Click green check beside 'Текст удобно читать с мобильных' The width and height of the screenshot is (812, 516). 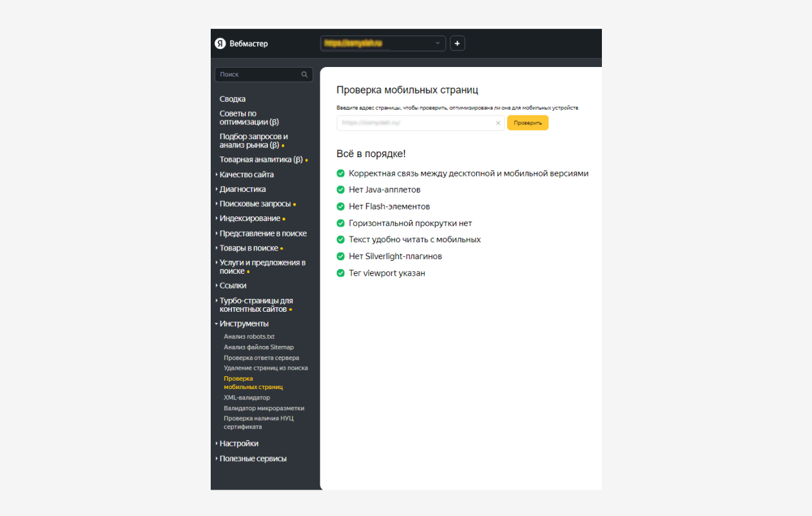341,240
